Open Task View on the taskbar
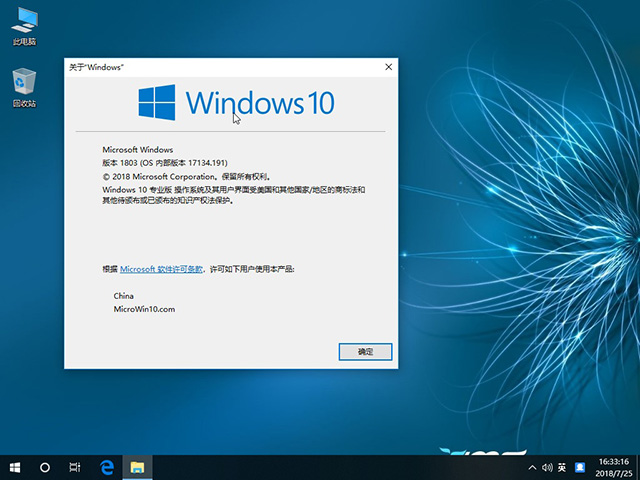The width and height of the screenshot is (640, 480). pyautogui.click(x=75, y=467)
